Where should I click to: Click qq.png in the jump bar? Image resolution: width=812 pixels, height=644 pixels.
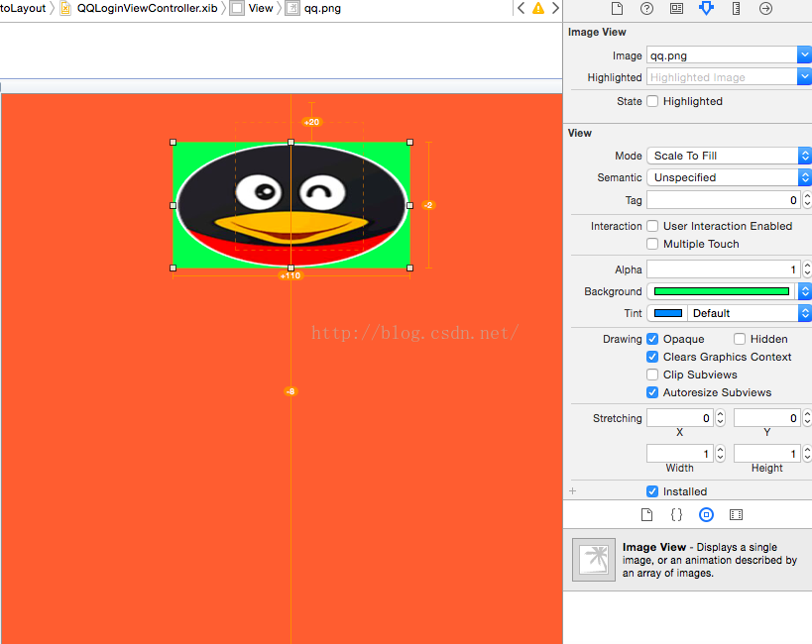(x=322, y=8)
